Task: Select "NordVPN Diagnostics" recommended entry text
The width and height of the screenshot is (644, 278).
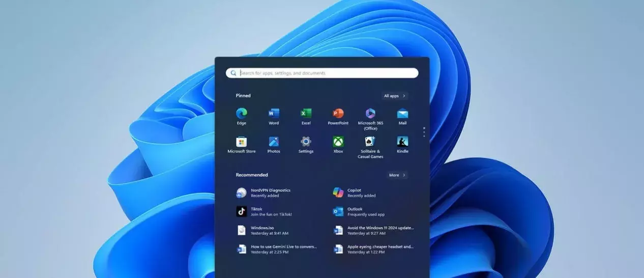Action: click(271, 190)
